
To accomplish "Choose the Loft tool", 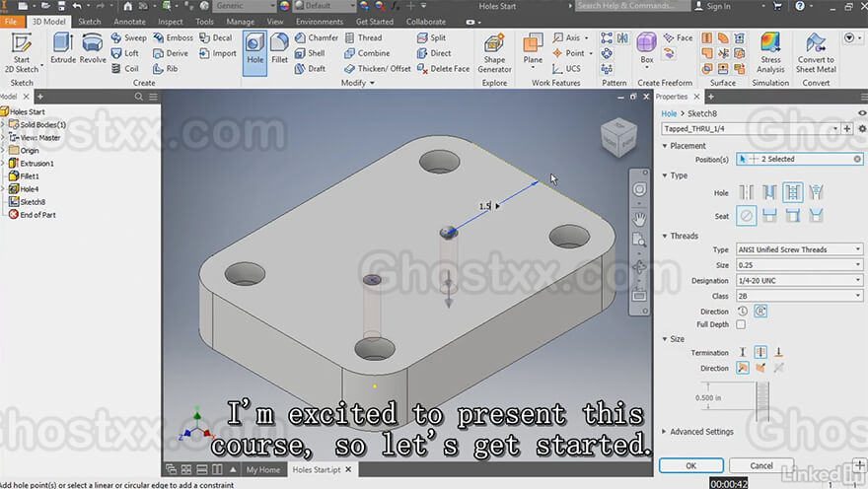I will [125, 53].
